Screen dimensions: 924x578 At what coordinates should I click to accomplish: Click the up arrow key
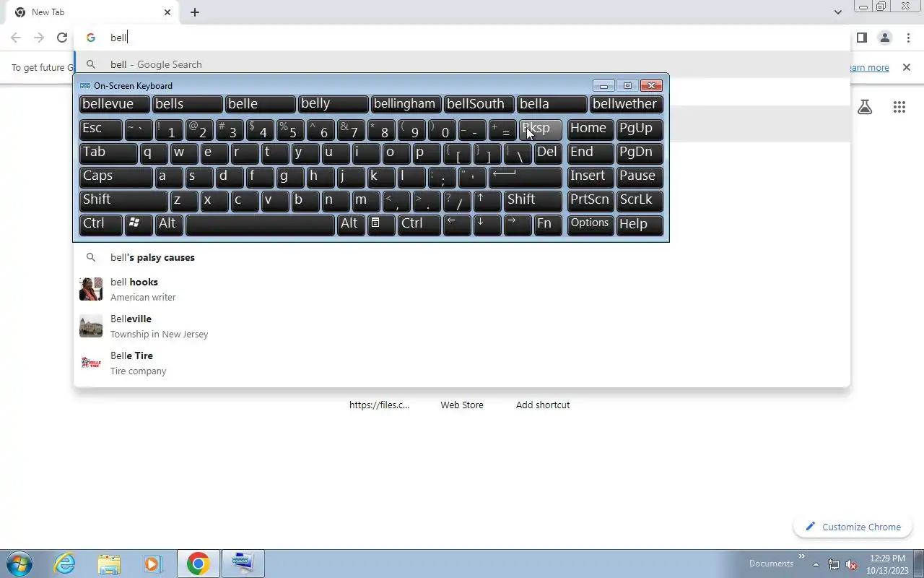pyautogui.click(x=487, y=201)
